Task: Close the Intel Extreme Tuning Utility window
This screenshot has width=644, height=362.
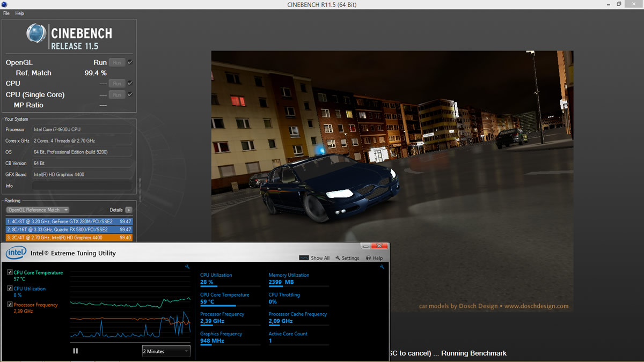Action: 379,246
